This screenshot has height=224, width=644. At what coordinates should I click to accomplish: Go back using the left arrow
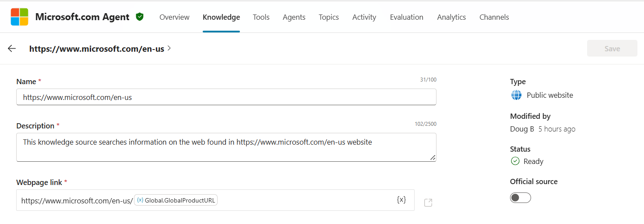point(12,49)
